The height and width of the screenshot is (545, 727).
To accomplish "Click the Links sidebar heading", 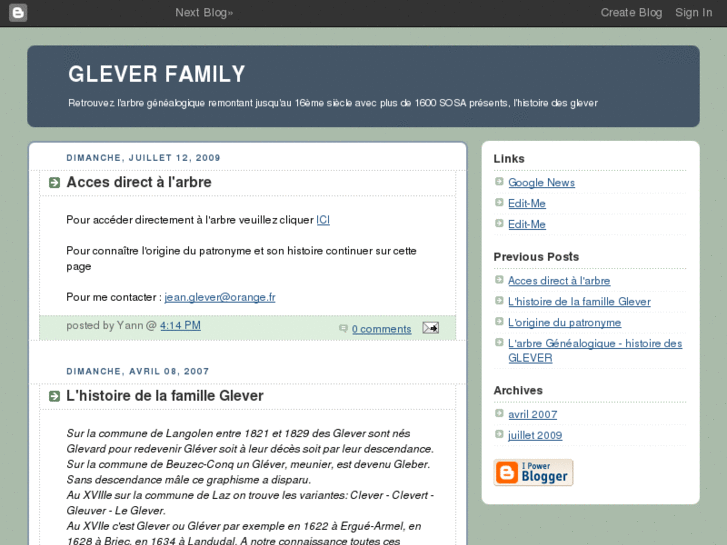I will (509, 159).
